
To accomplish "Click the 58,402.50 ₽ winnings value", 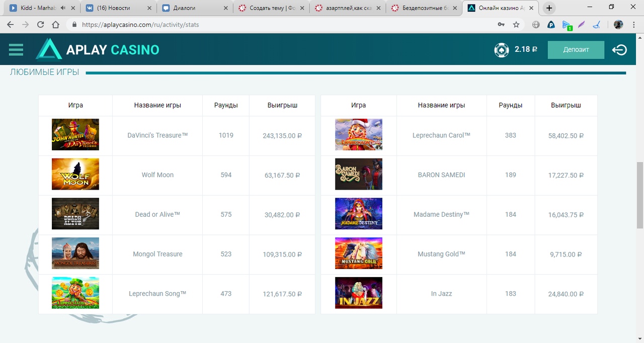I will pyautogui.click(x=566, y=136).
